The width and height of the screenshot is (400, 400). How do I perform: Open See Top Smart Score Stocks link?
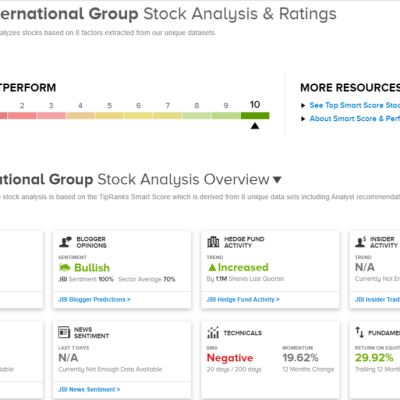click(x=355, y=105)
